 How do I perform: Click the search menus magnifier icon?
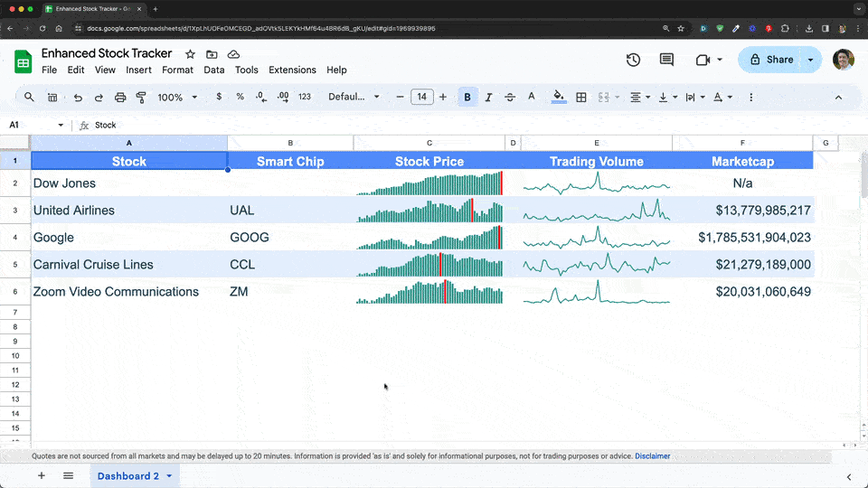click(29, 97)
